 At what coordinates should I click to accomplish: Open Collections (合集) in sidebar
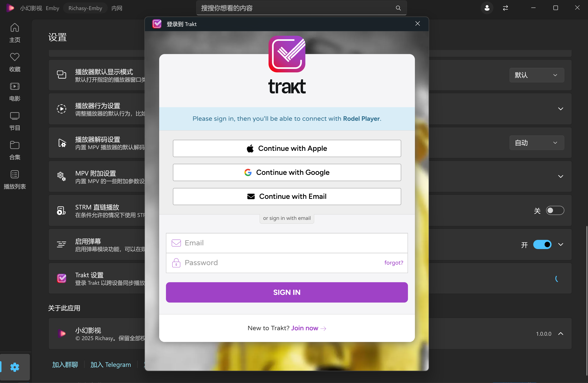click(x=15, y=150)
